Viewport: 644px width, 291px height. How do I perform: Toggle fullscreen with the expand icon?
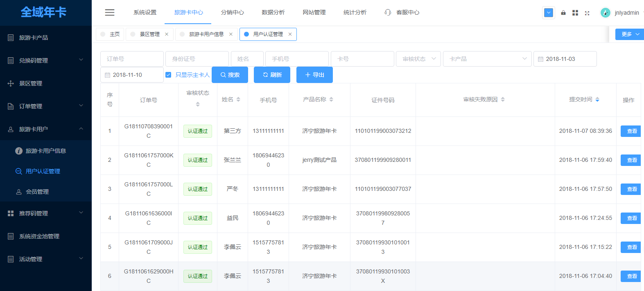click(x=587, y=13)
